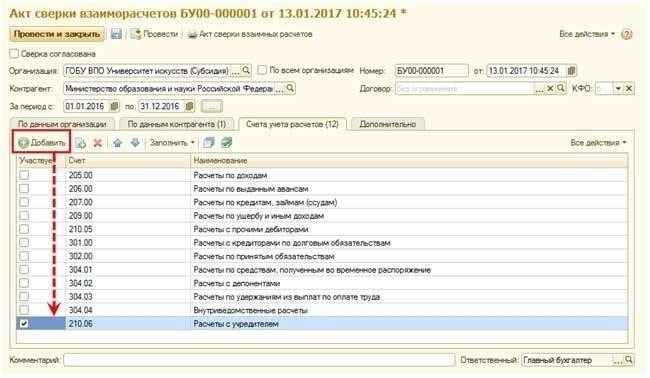Click the Участвует column header
The height and width of the screenshot is (378, 650).
(x=41, y=160)
